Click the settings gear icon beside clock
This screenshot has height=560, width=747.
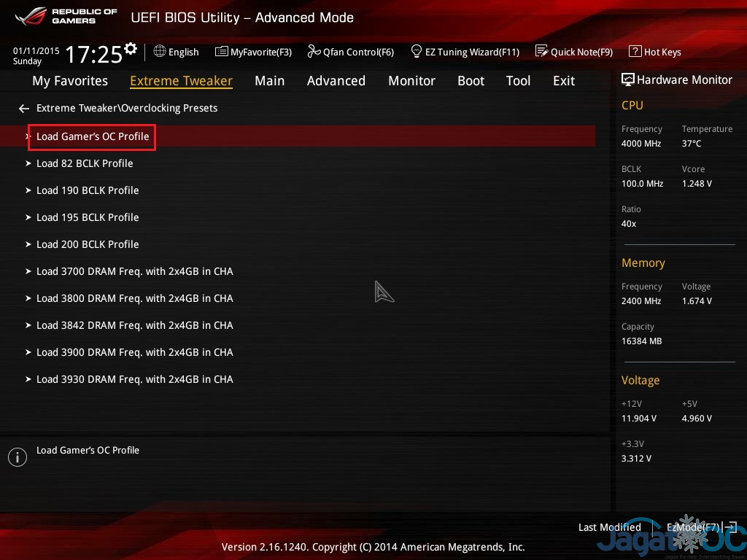(131, 49)
